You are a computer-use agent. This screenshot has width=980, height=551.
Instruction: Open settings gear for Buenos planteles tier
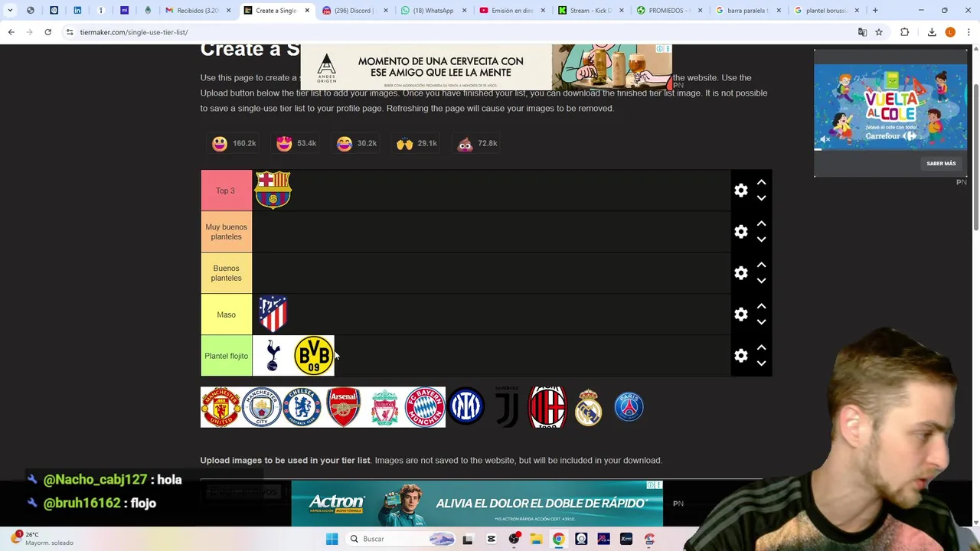pos(740,272)
